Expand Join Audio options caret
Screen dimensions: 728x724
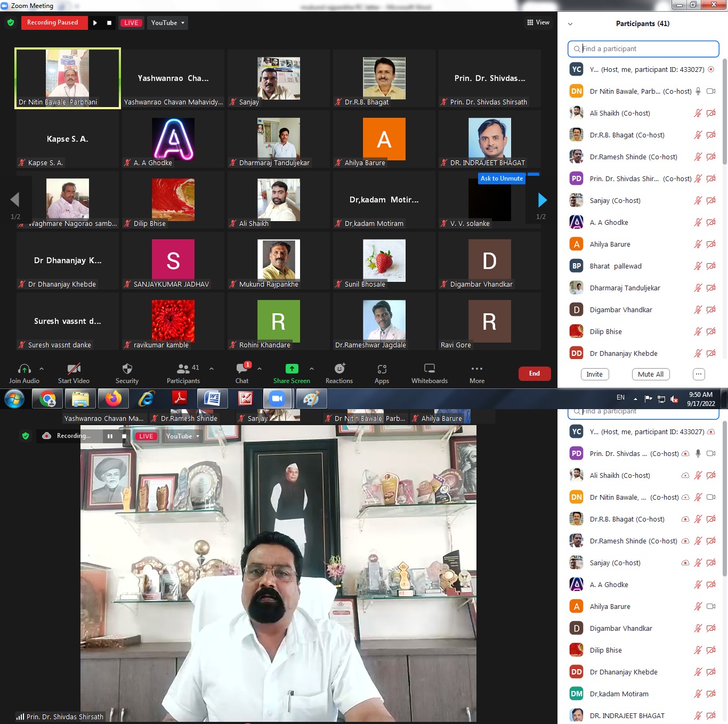pyautogui.click(x=42, y=369)
